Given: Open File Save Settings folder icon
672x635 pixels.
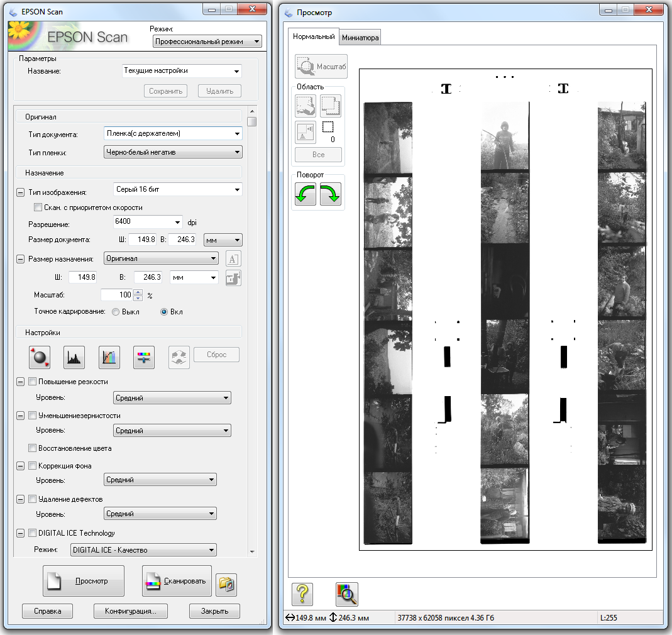Looking at the screenshot, I should [226, 585].
